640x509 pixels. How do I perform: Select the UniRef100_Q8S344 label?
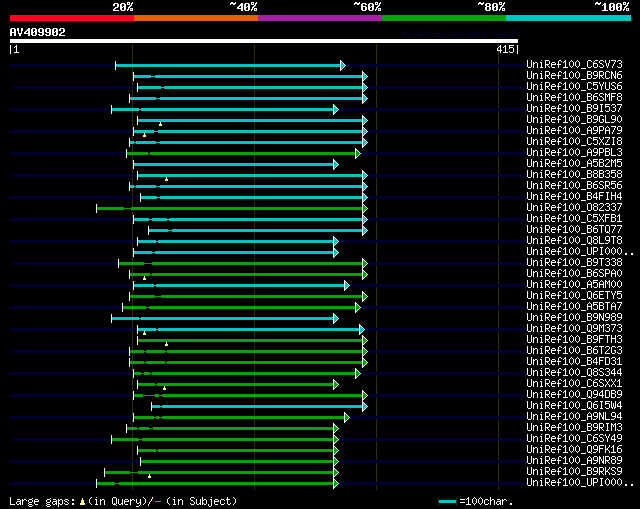click(574, 373)
